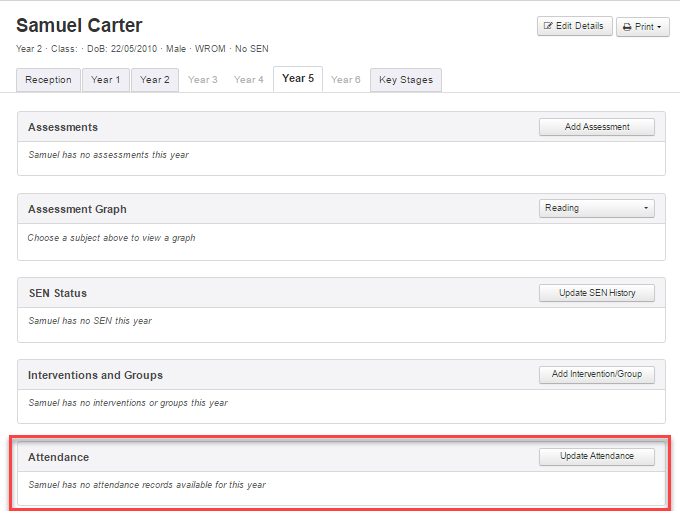
Task: Select the greyed Year 4 tab
Action: [248, 80]
